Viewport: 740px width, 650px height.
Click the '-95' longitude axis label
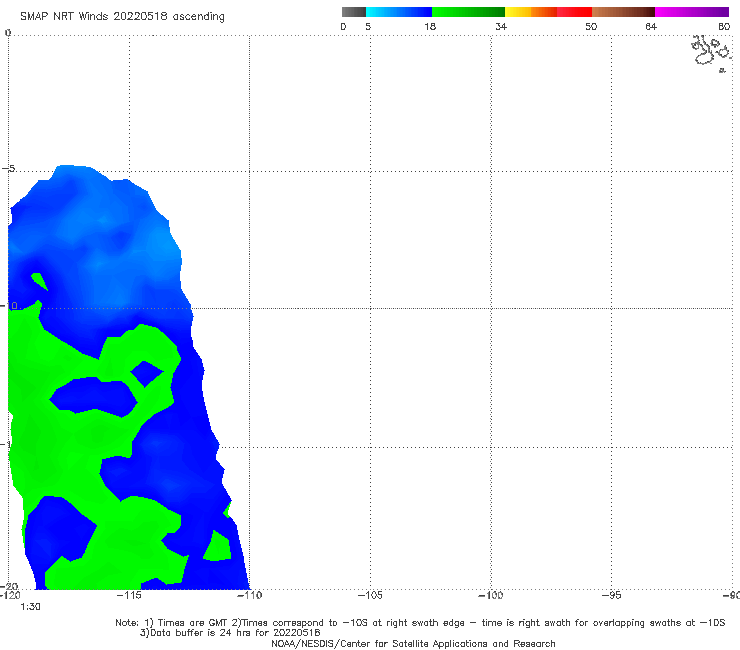point(612,595)
